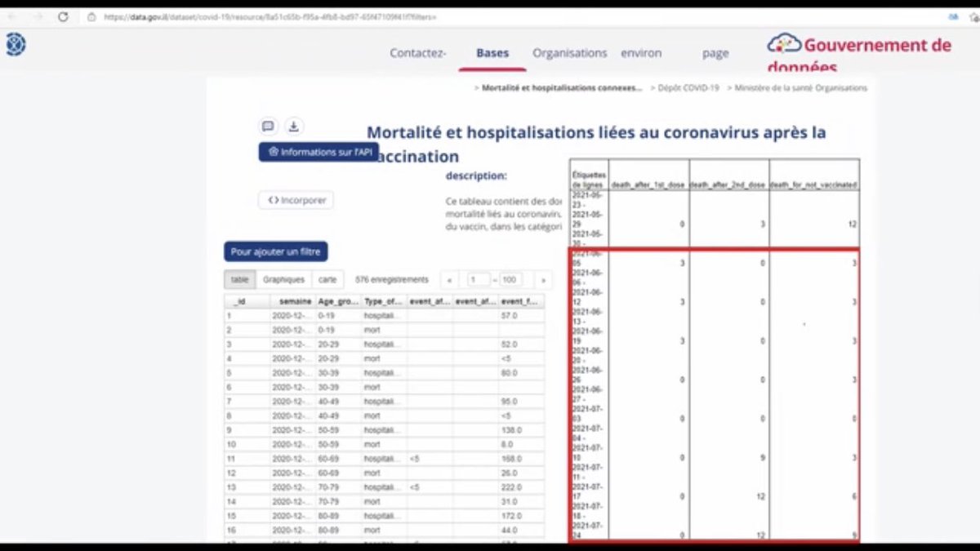Open the Contactez- menu item
The width and height of the screenshot is (980, 551).
[418, 53]
